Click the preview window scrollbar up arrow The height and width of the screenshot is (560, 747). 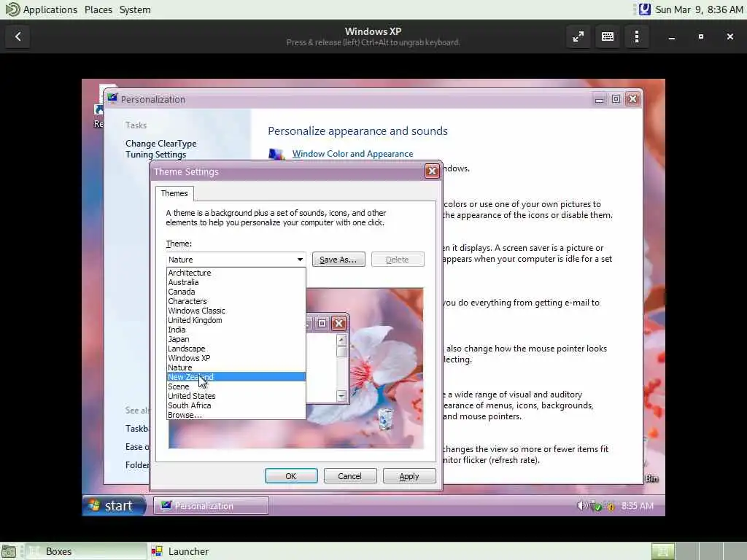(x=341, y=340)
